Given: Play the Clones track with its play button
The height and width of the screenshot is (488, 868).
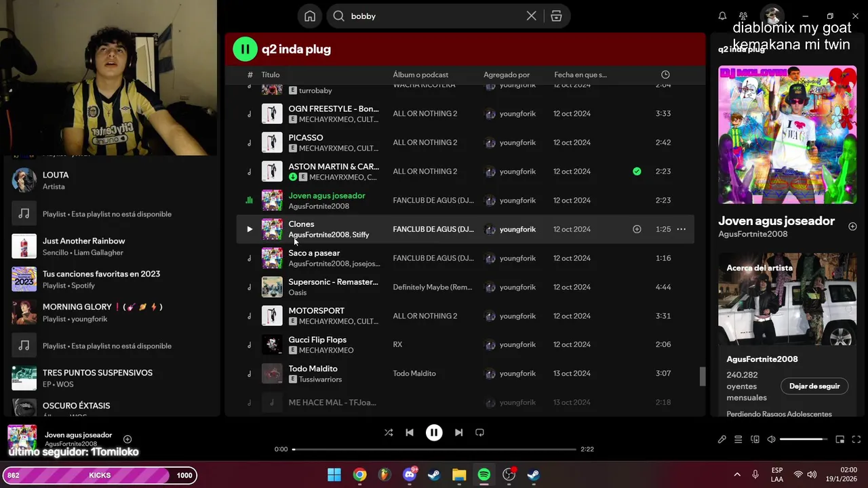Looking at the screenshot, I should [250, 229].
